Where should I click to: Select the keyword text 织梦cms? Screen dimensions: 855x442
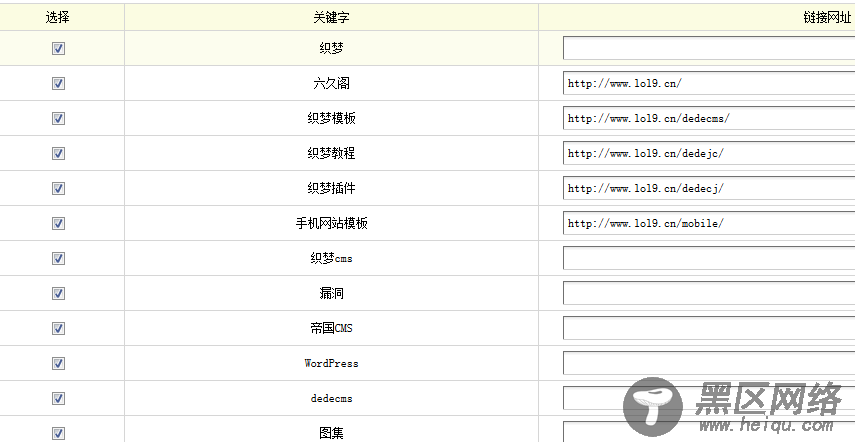331,258
